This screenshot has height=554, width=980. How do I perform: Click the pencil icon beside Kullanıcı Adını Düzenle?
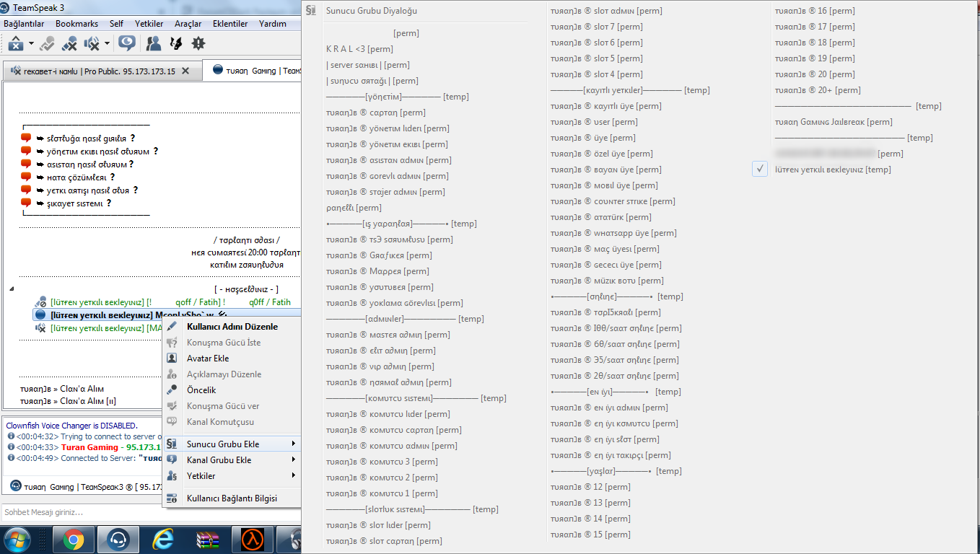[172, 327]
